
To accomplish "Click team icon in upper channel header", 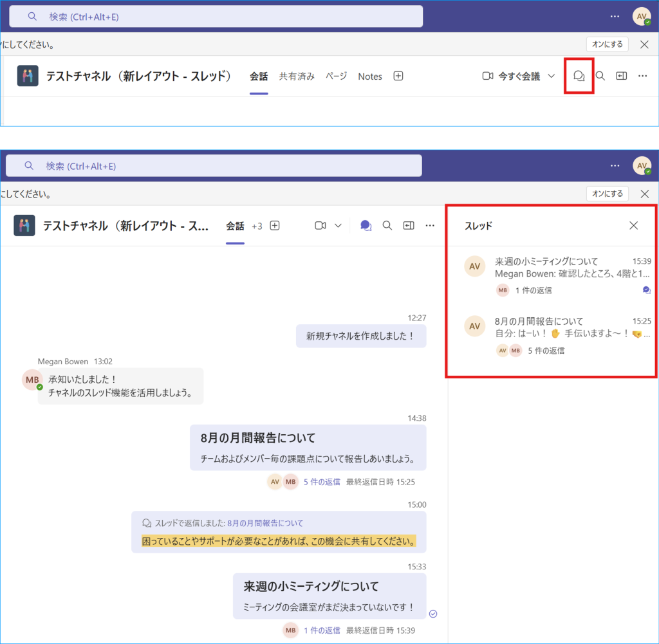I will (x=28, y=76).
